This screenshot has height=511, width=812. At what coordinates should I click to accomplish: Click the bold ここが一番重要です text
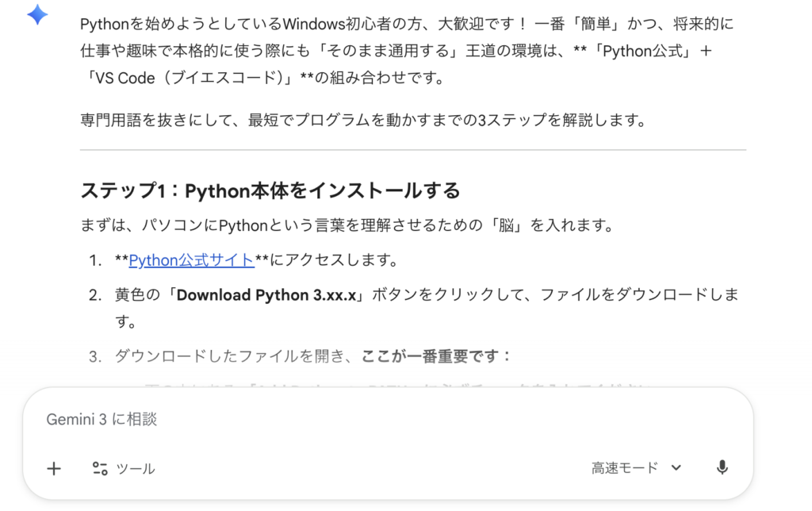point(437,356)
